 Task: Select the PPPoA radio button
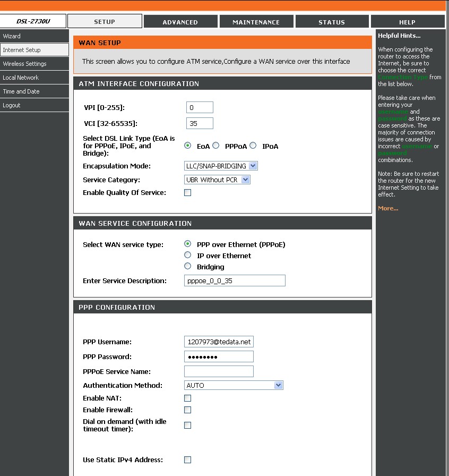215,146
